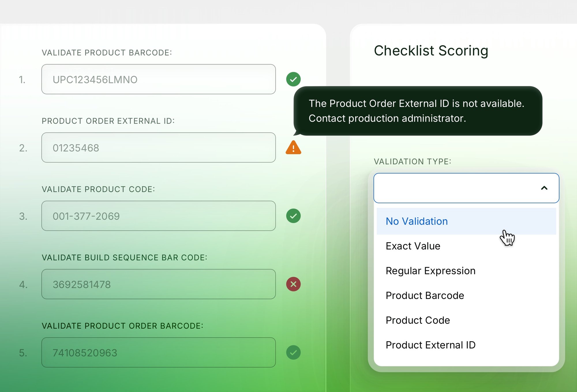Image resolution: width=577 pixels, height=392 pixels.
Task: Click the orange warning triangle icon
Action: click(x=293, y=148)
